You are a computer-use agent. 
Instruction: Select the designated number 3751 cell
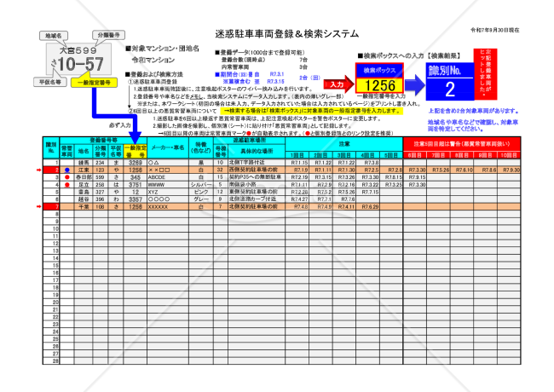click(136, 185)
